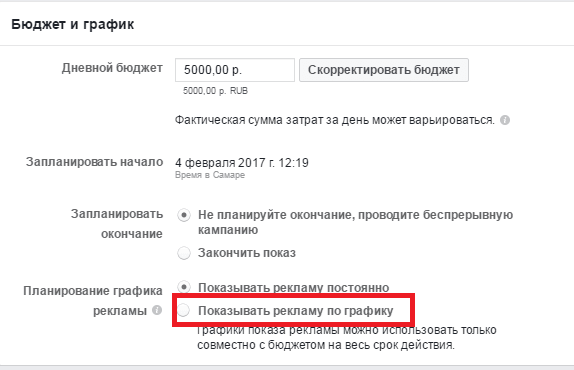Click info icon beside 'рекламы' label
This screenshot has width=574, height=370.
point(157,310)
